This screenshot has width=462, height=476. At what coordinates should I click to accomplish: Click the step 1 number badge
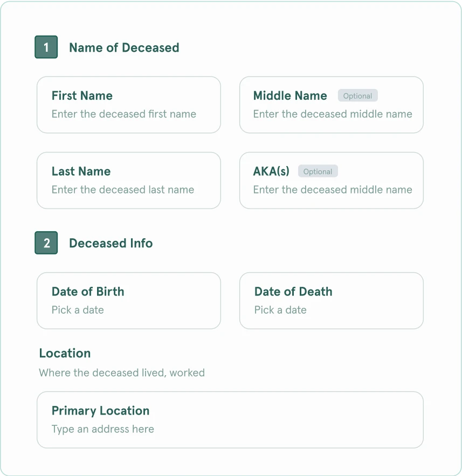[46, 47]
